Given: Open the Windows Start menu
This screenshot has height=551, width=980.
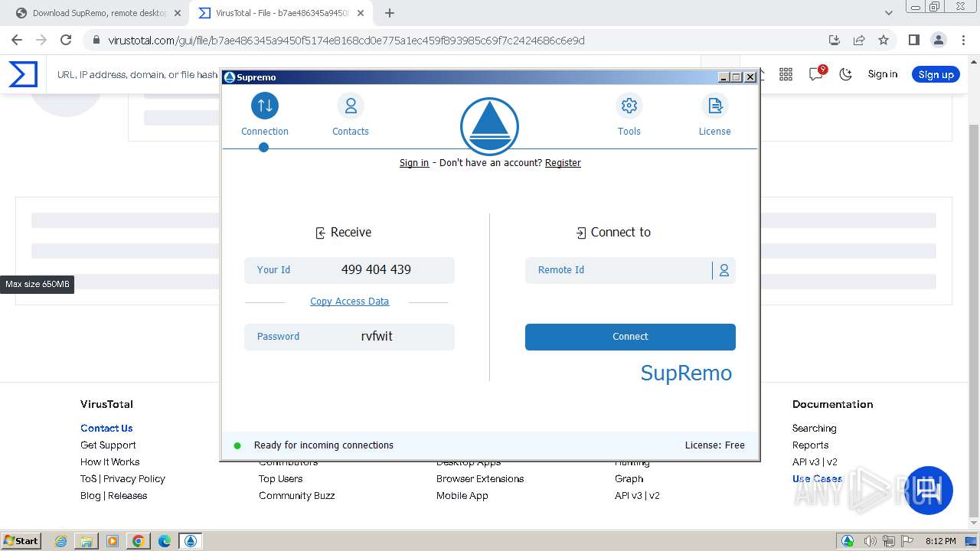Looking at the screenshot, I should click(x=21, y=540).
